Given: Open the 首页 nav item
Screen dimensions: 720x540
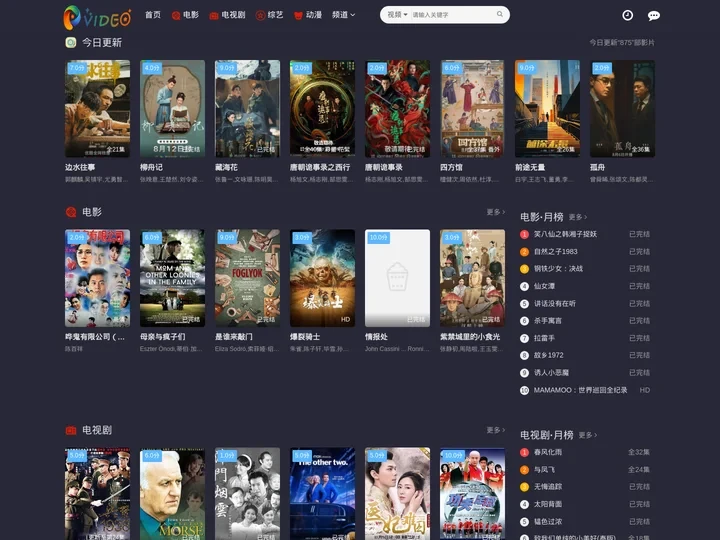Looking at the screenshot, I should 153,15.
